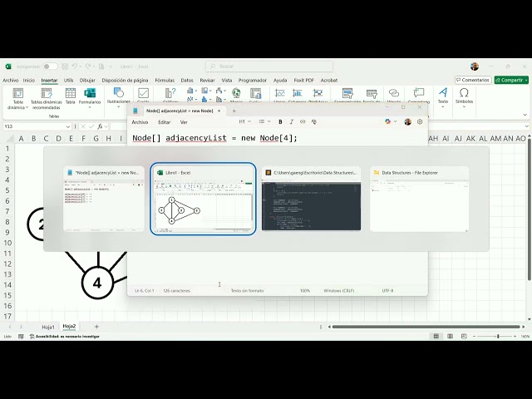Switch to normal view in the status bar
This screenshot has height=399, width=532.
point(436,336)
